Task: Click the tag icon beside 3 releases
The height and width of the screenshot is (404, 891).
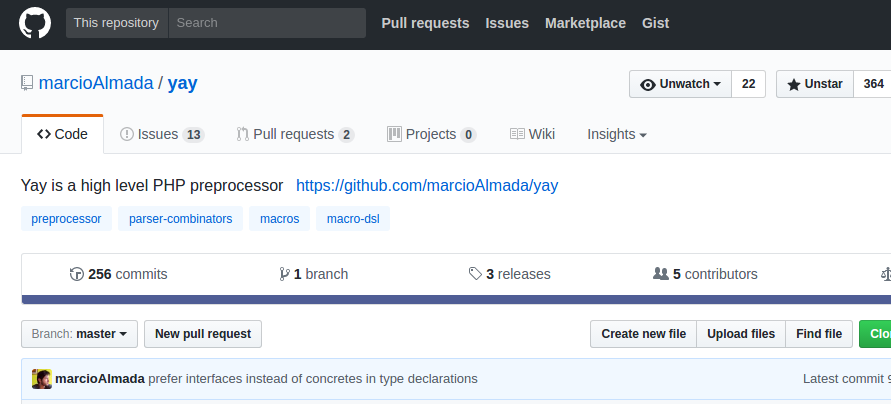Action: pyautogui.click(x=475, y=274)
